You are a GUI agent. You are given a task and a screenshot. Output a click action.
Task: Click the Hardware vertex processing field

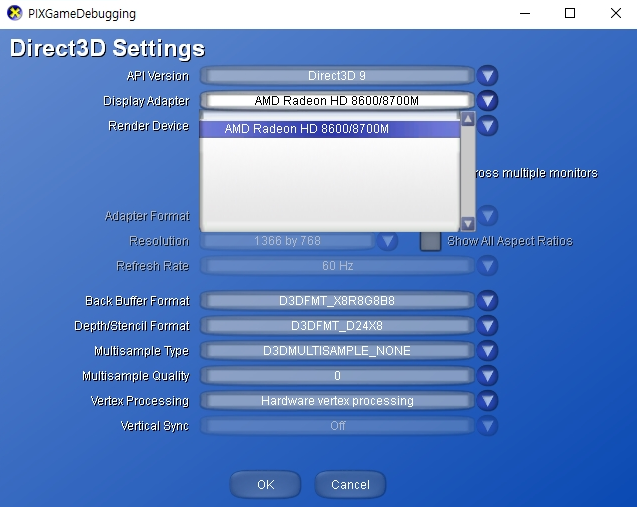tap(337, 401)
